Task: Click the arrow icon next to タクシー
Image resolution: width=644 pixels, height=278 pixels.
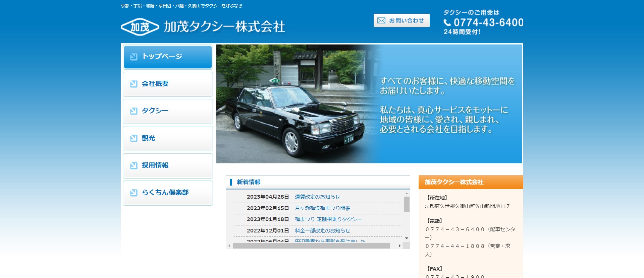Action: 134,111
